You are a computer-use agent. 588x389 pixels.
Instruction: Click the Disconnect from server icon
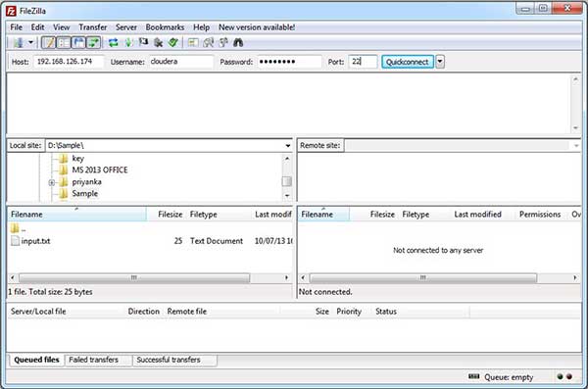pyautogui.click(x=158, y=42)
